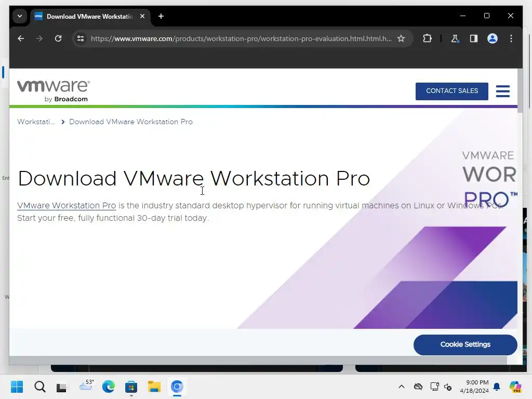
Task: Click the muted volume tray icon
Action: [448, 387]
